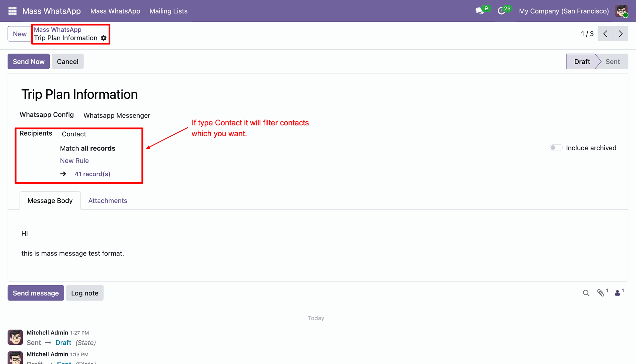Click the New button
This screenshot has height=364, width=636.
click(x=20, y=34)
